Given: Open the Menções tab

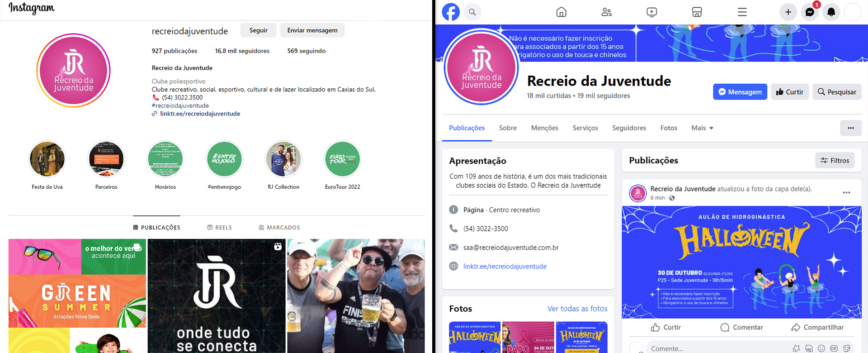Looking at the screenshot, I should (x=545, y=128).
